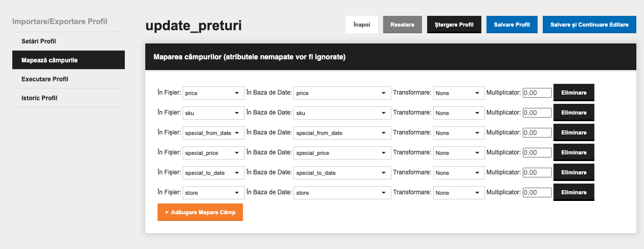The height and width of the screenshot is (249, 644).
Task: Click Ștergere Profil button
Action: pyautogui.click(x=454, y=25)
